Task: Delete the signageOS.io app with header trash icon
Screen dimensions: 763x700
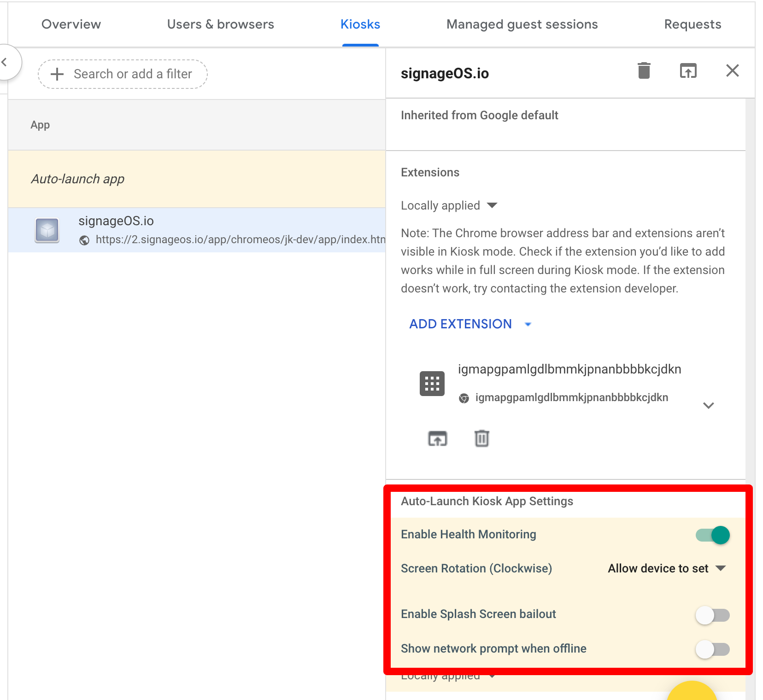Action: 644,71
